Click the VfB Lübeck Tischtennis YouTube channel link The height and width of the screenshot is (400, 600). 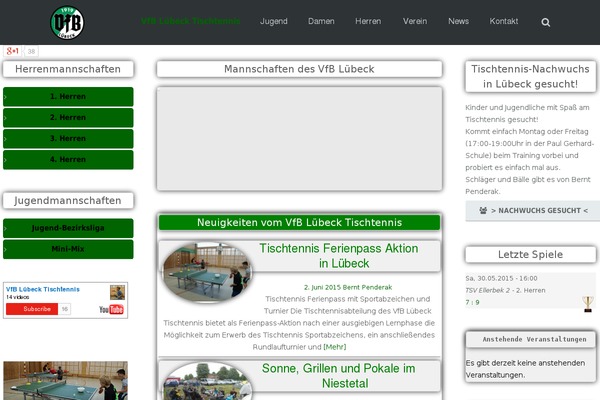coord(43,289)
